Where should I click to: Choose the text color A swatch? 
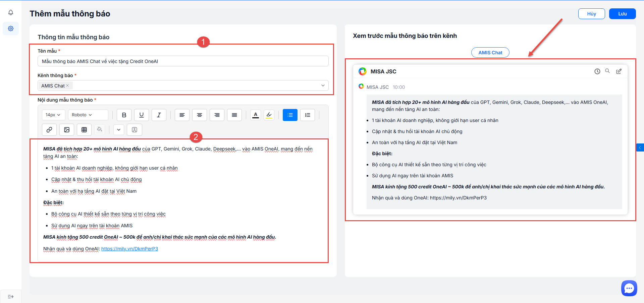click(x=256, y=115)
